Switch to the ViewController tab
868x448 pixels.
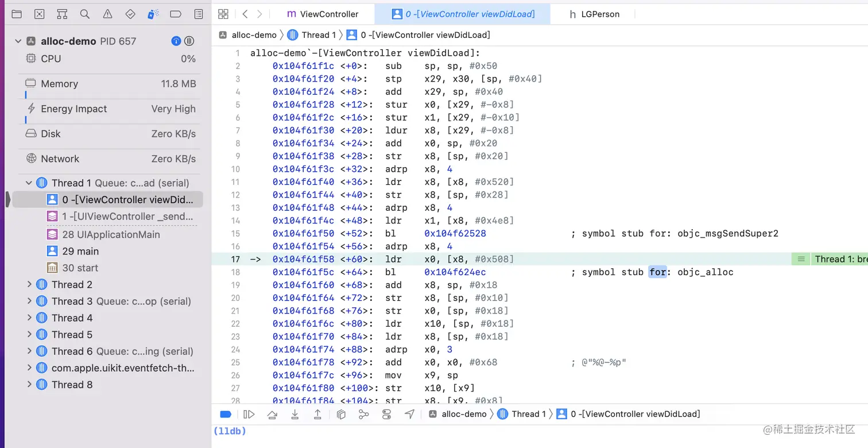pos(323,14)
